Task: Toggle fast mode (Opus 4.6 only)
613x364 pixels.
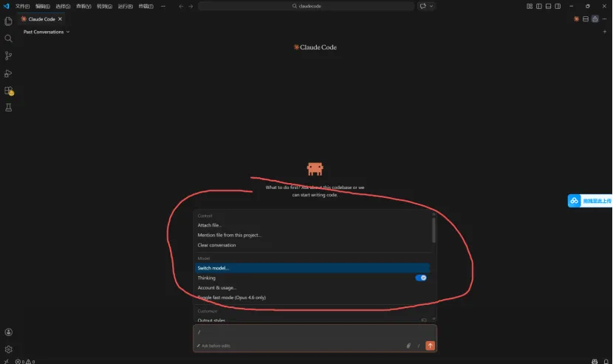Action: tap(312, 298)
